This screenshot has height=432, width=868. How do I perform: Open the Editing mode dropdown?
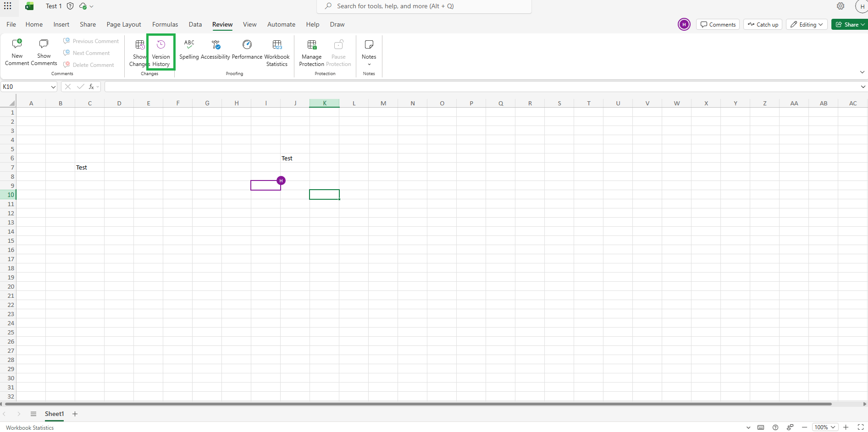(x=807, y=24)
